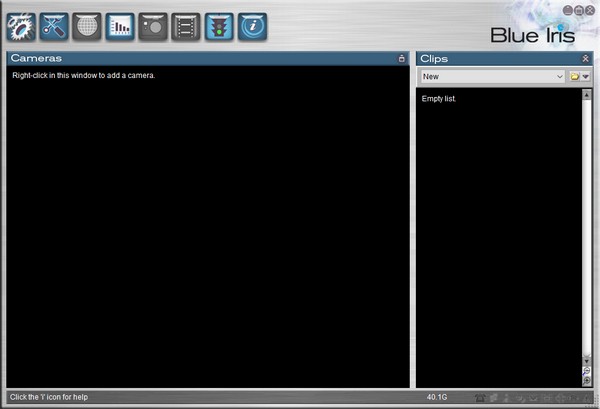Open the Options gear icon in the toolbar
This screenshot has height=409, width=600.
(x=21, y=26)
